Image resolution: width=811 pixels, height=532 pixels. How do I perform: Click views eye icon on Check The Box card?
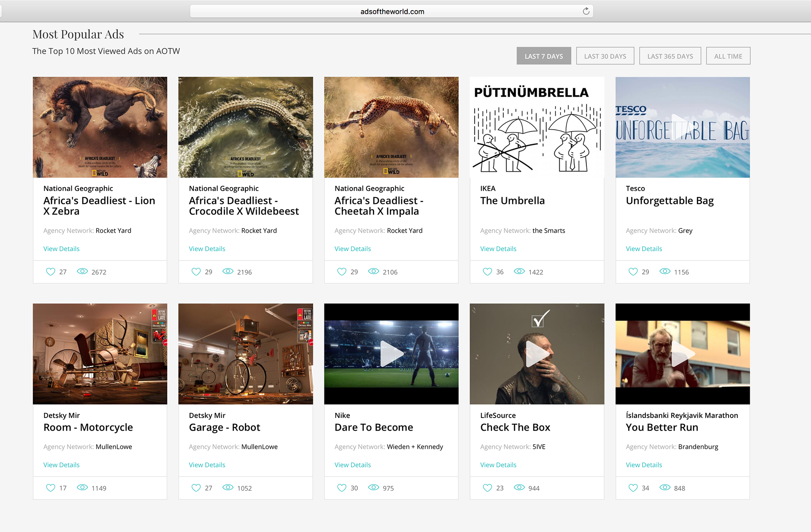[x=519, y=487]
